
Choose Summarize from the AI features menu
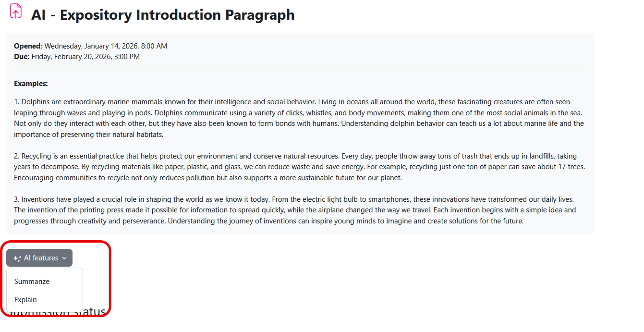click(32, 282)
